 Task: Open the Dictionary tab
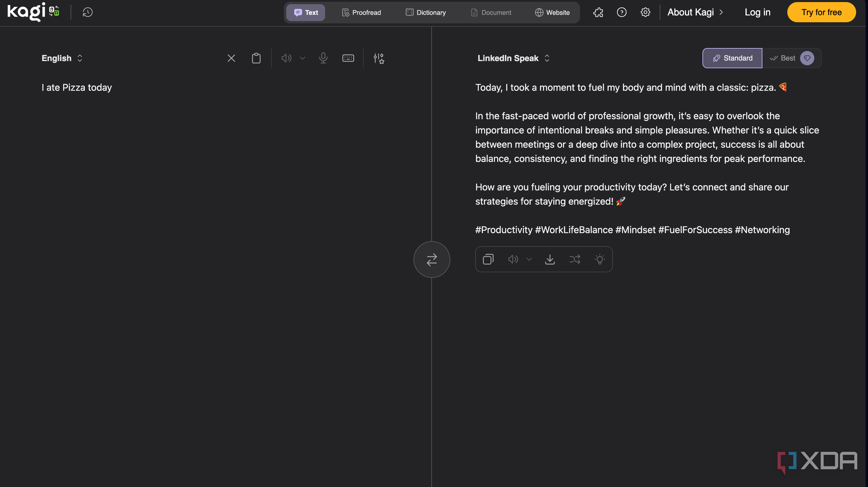coord(426,12)
